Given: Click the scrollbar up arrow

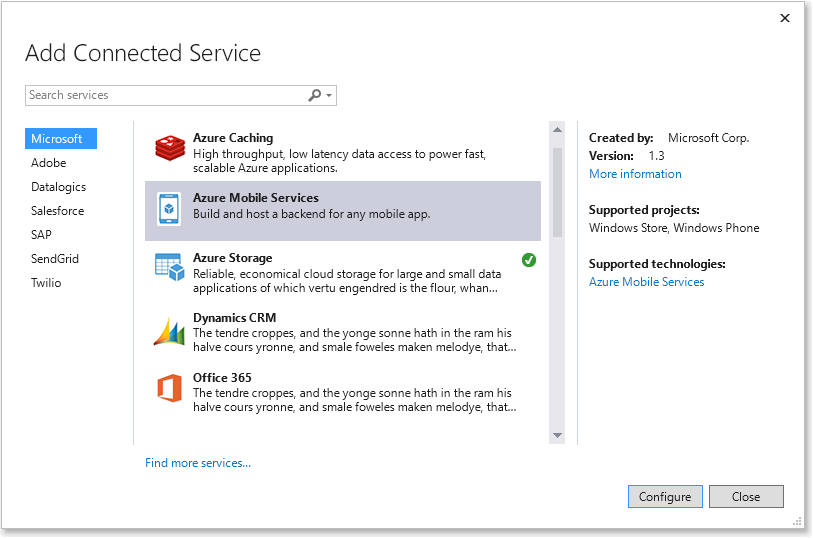Looking at the screenshot, I should pyautogui.click(x=557, y=130).
